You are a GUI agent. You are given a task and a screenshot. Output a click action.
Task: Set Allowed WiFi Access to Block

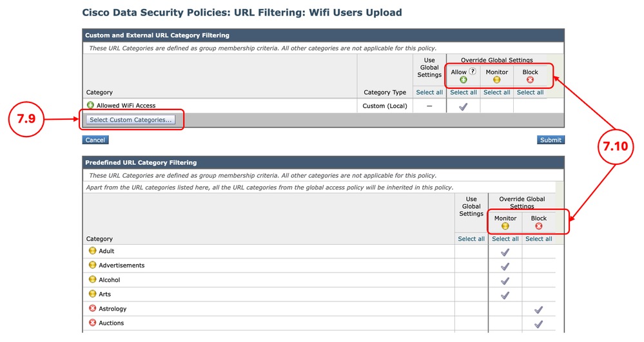pos(531,106)
